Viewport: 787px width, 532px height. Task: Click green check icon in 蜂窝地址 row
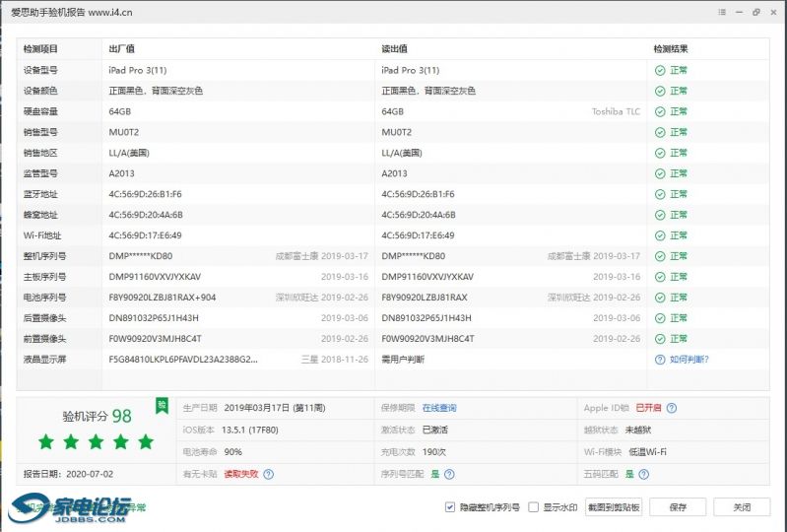tap(660, 215)
